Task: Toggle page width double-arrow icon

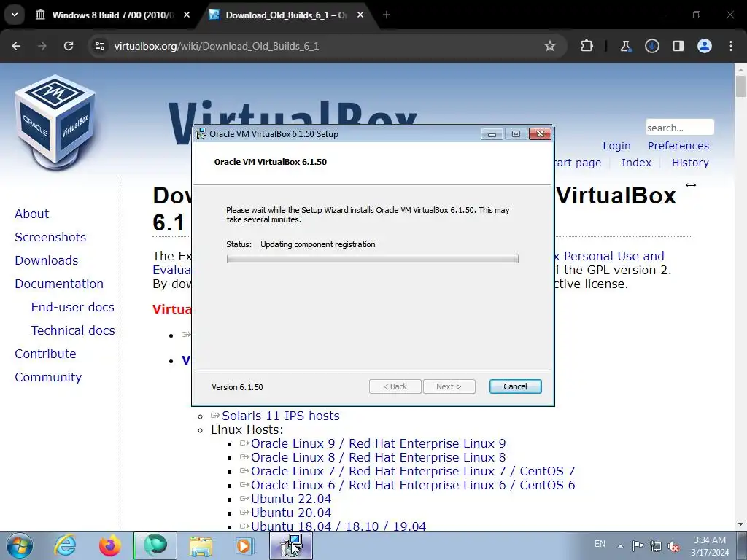Action: 691,185
